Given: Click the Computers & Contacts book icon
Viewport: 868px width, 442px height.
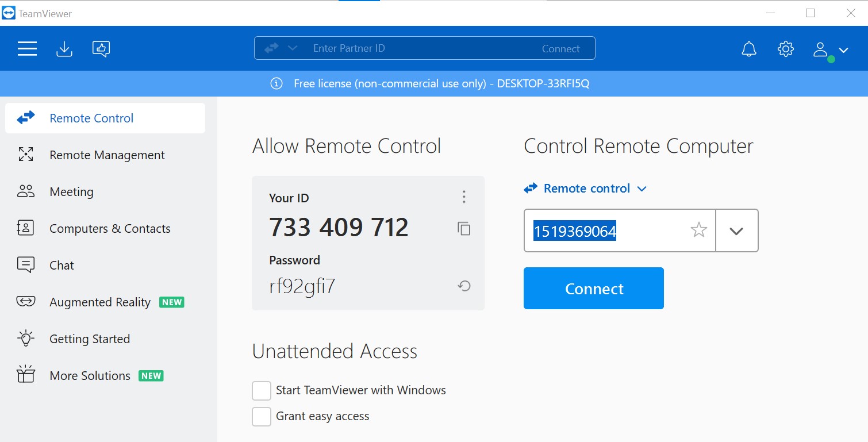Looking at the screenshot, I should (26, 228).
